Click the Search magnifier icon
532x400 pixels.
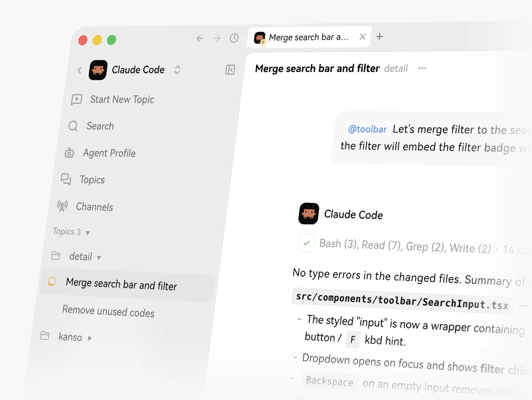point(73,126)
